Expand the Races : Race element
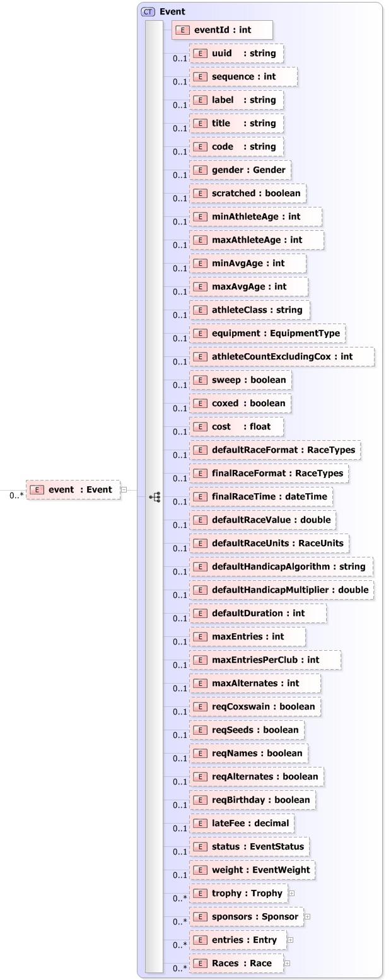Image resolution: width=391 pixels, height=980 pixels. tap(287, 963)
